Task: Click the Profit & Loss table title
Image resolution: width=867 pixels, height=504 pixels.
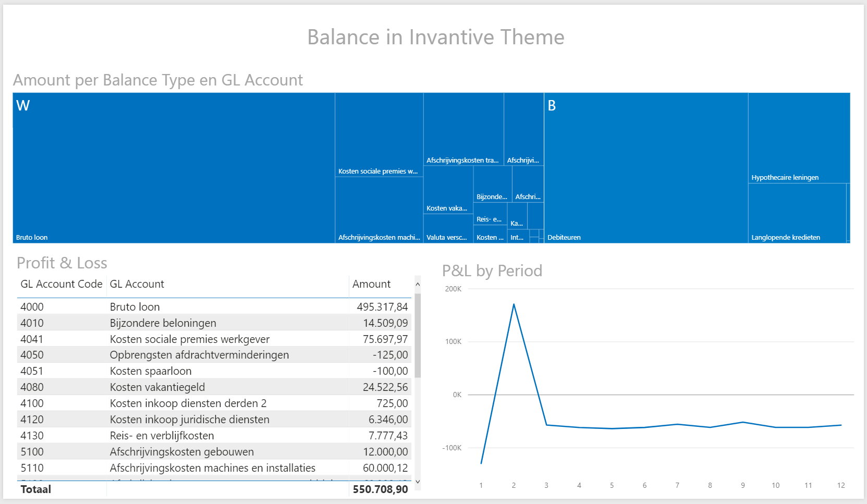Action: click(62, 263)
